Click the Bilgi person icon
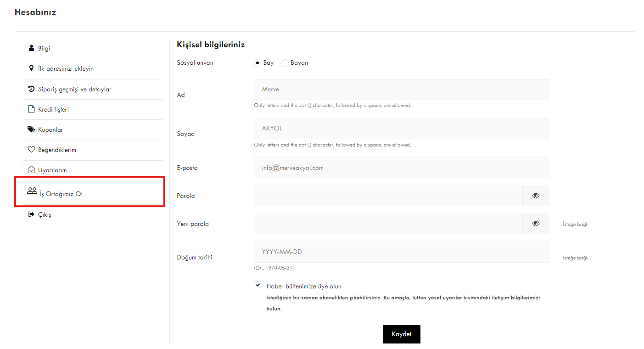 point(31,48)
